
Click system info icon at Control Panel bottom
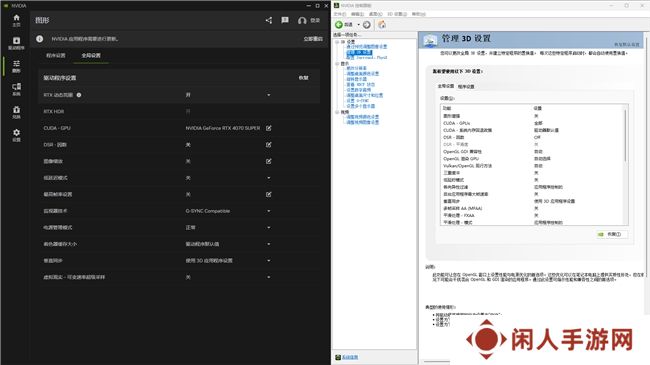pos(338,357)
